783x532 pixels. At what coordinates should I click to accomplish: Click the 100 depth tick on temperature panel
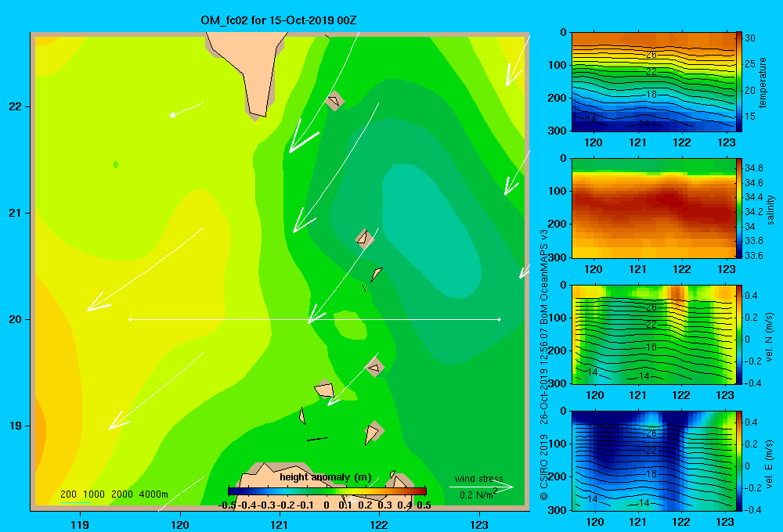557,65
